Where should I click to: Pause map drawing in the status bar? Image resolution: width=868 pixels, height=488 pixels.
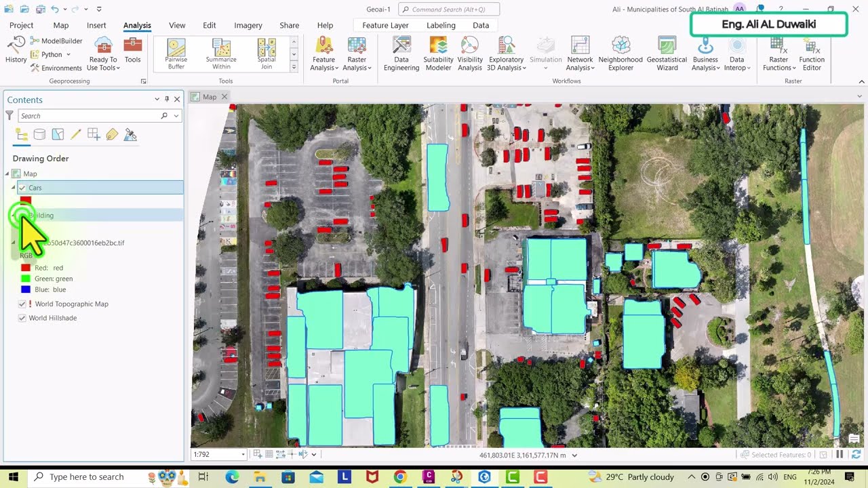click(840, 455)
